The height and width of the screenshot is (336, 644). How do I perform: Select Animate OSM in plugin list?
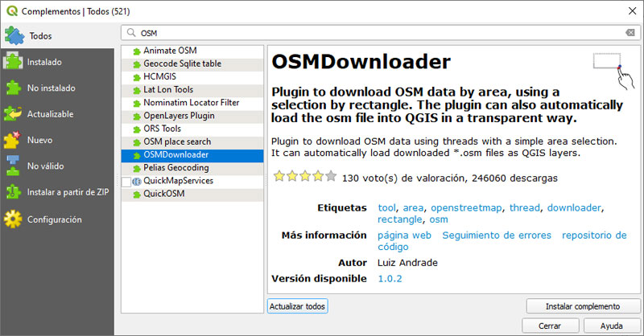192,51
